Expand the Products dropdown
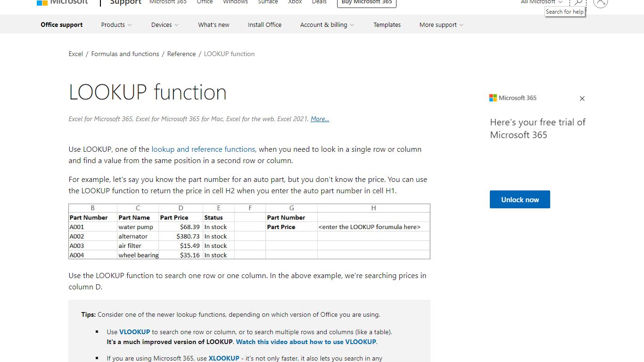The width and height of the screenshot is (644, 362). pos(116,25)
